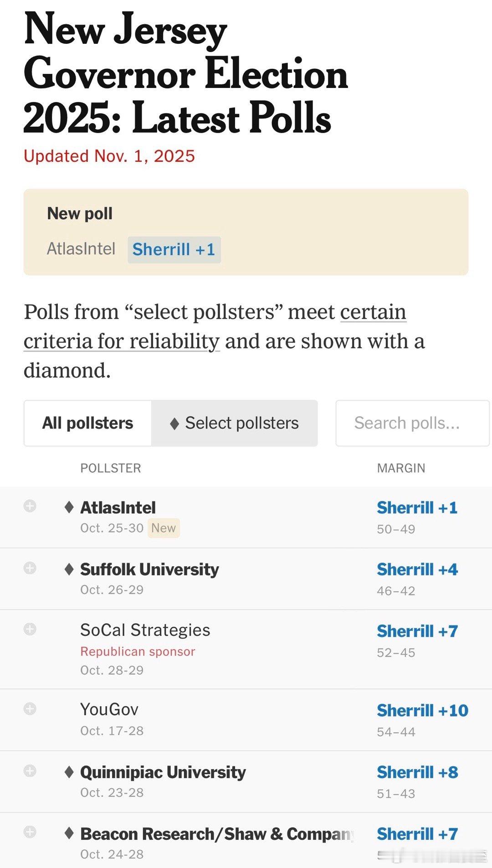
Task: Click the Sherrill +8 Quinnipiac margin
Action: click(x=417, y=772)
